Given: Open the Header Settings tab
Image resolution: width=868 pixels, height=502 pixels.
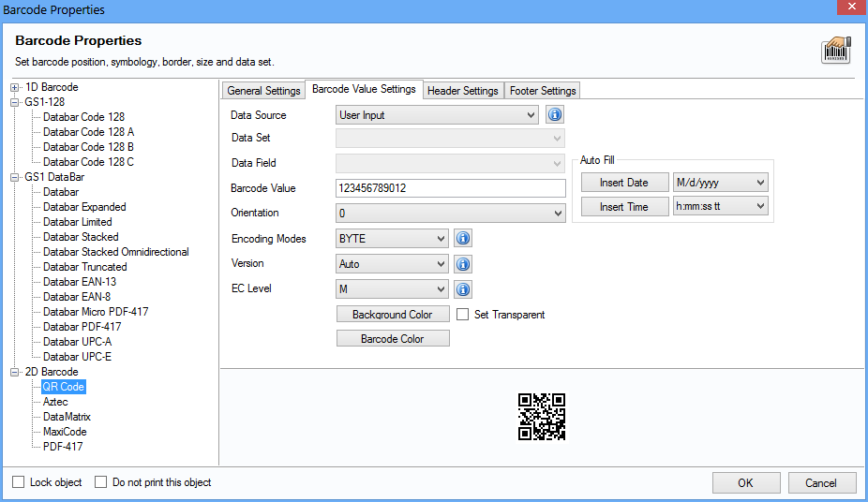Looking at the screenshot, I should (462, 91).
